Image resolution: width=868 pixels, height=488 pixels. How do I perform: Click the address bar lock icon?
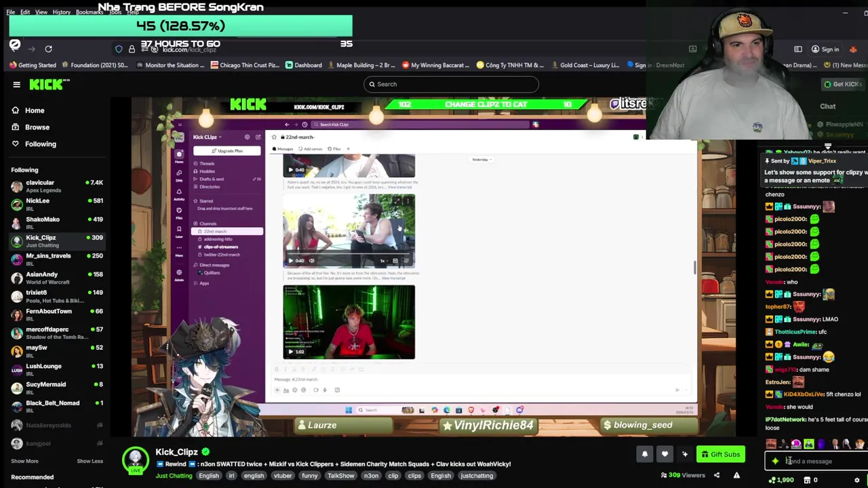click(132, 49)
